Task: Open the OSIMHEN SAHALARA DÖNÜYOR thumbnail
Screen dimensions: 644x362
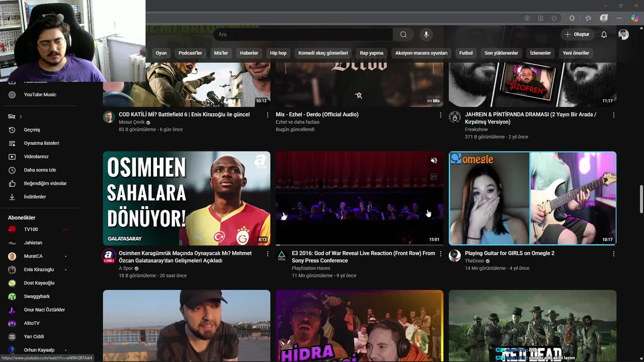Action: (x=187, y=198)
